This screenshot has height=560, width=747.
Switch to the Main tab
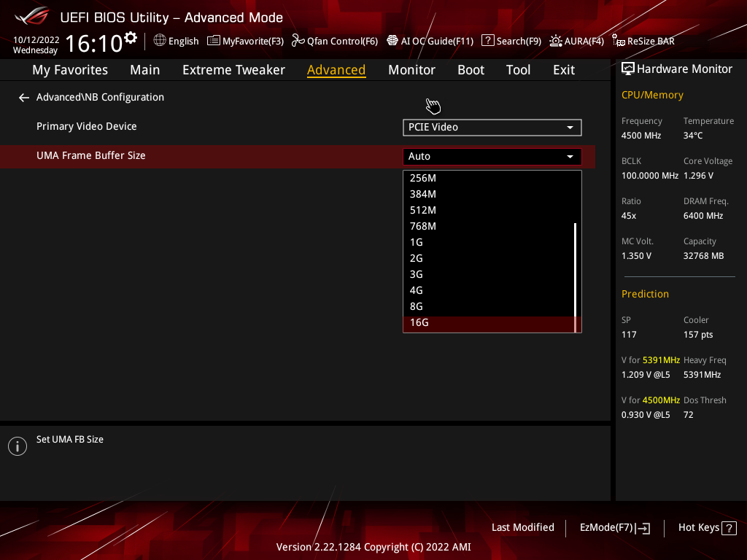(145, 70)
